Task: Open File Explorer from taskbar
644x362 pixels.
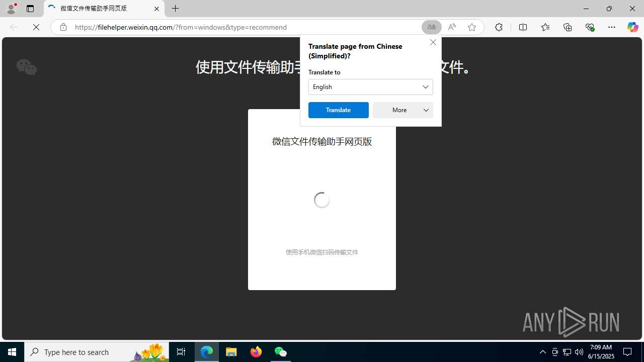Action: [231, 352]
